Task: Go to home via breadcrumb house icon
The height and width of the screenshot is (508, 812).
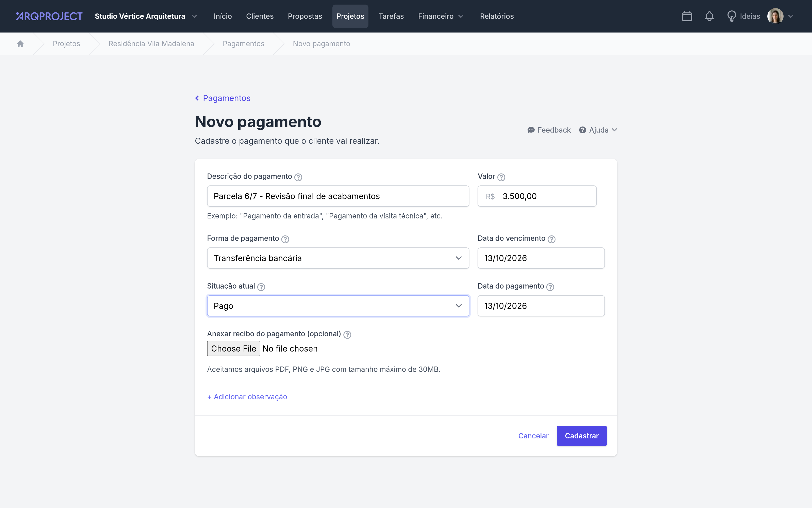Action: click(x=20, y=44)
